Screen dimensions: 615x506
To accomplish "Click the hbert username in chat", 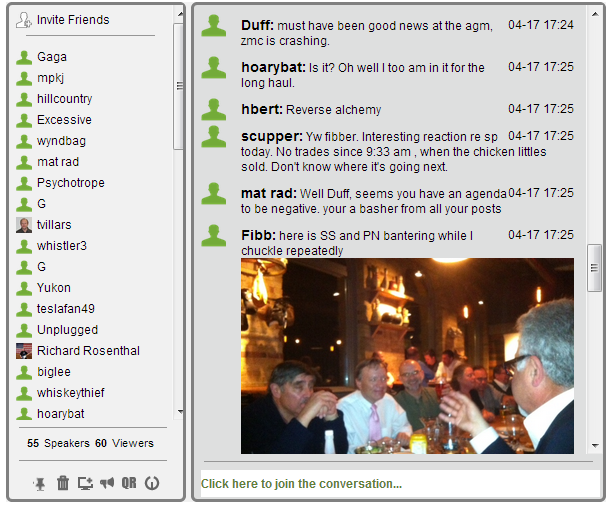I will 262,109.
